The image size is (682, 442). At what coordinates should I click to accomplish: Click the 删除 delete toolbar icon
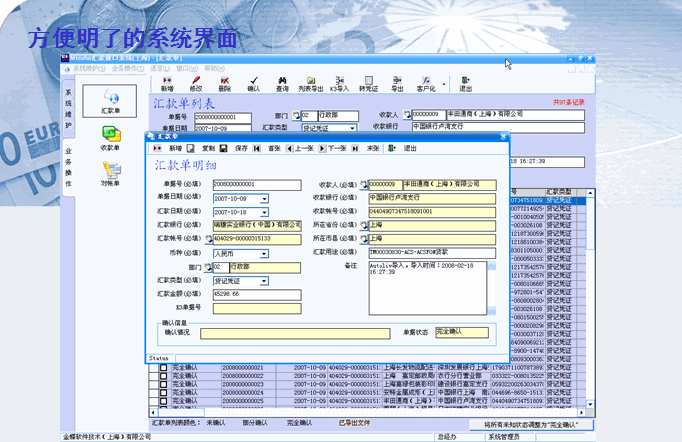(x=224, y=80)
